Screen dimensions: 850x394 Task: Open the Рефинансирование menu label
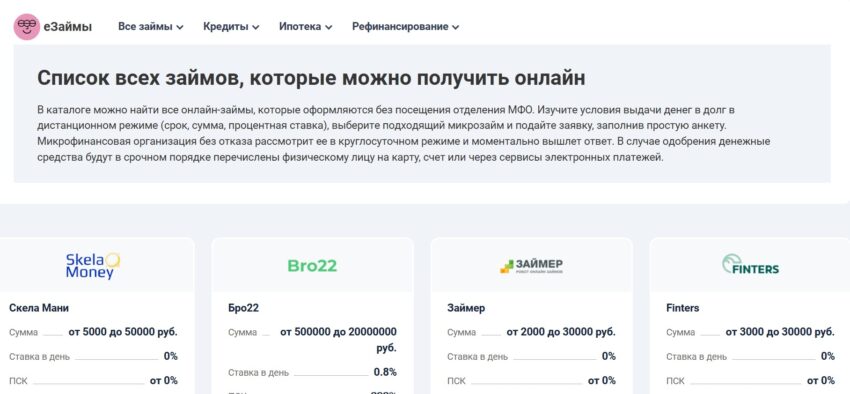click(400, 27)
